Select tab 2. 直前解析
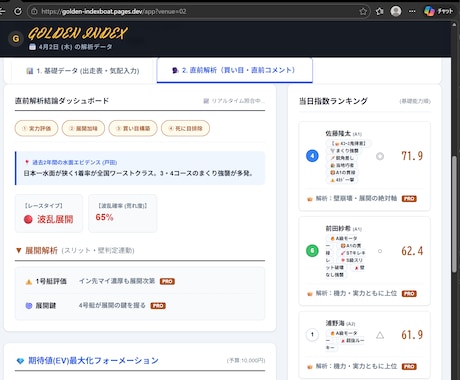 (x=234, y=70)
